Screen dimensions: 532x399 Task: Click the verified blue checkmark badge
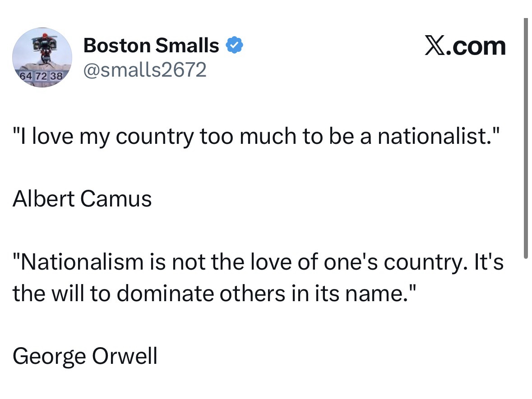click(x=235, y=46)
